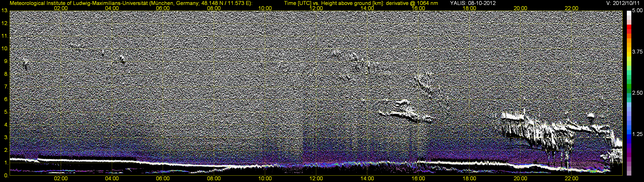The image size is (644, 182).
Task: Click 20:00 on the bottom time axis
Action: coord(521,179)
